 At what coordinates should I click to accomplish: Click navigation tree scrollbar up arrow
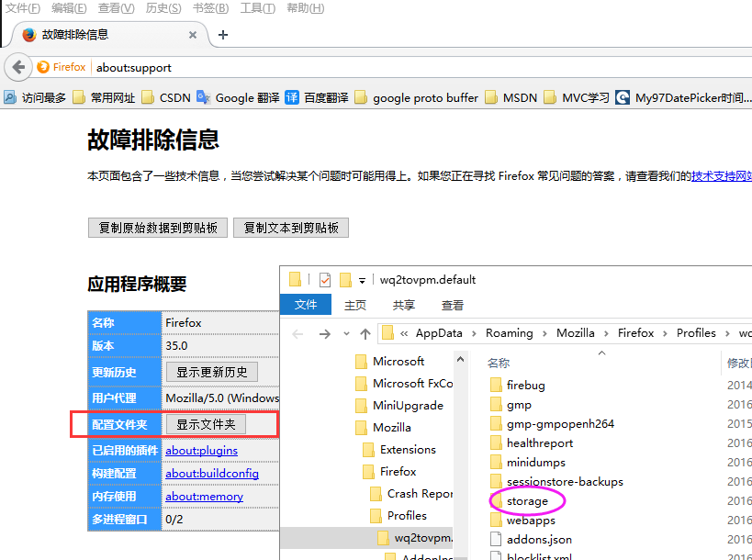pyautogui.click(x=460, y=359)
